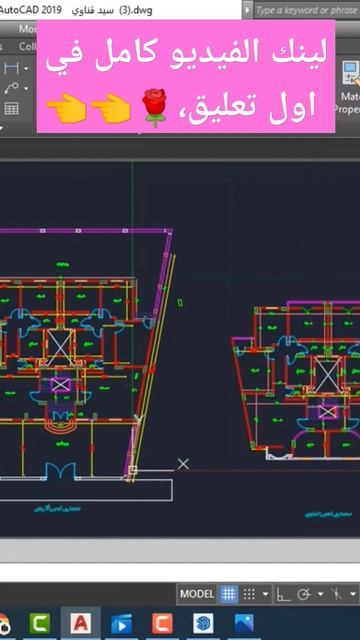Insert a Table from the ribbon
360x640 pixels.
11,109
